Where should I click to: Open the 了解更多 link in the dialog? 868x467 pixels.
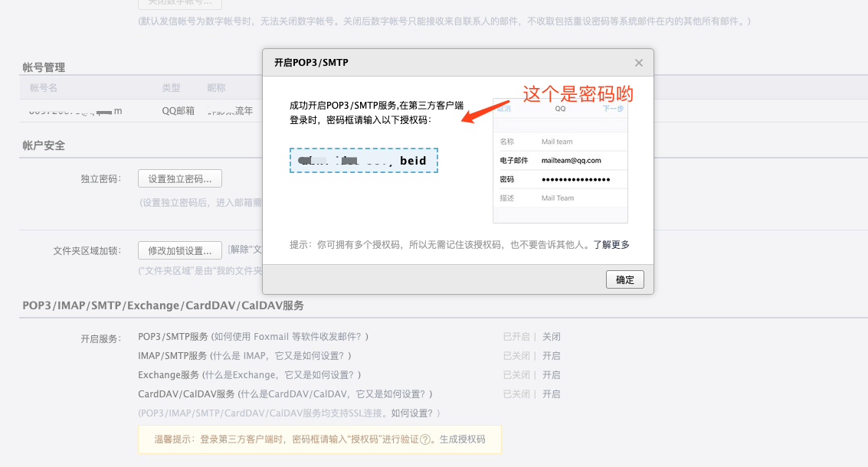[611, 244]
